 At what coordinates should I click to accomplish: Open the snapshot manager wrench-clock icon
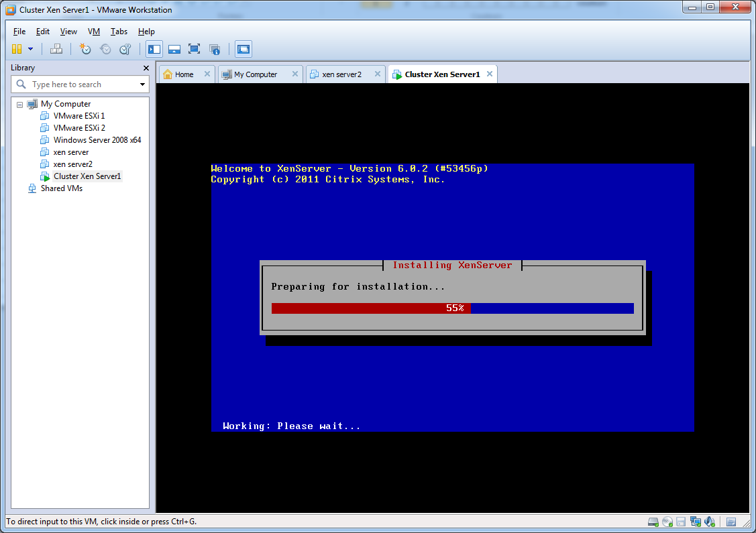click(x=125, y=49)
